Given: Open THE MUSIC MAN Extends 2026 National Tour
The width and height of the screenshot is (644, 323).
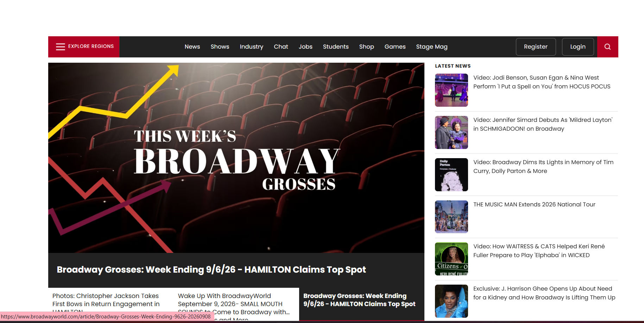Looking at the screenshot, I should point(534,204).
